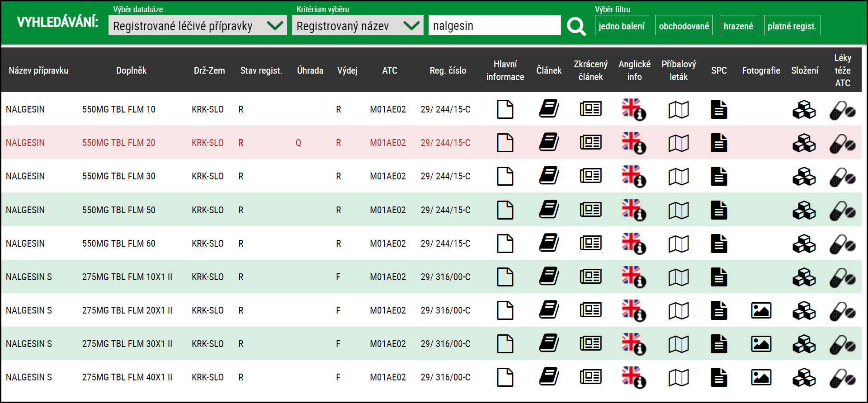The width and height of the screenshot is (868, 403).
Task: Open main info for NALGESIN 550MG TBL FLM 10
Action: click(505, 109)
